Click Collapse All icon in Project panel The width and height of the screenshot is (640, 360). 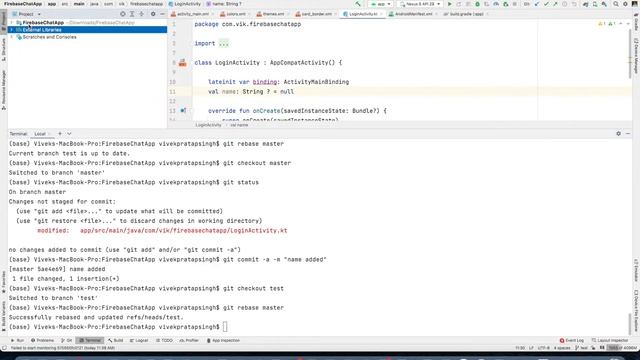[x=142, y=14]
